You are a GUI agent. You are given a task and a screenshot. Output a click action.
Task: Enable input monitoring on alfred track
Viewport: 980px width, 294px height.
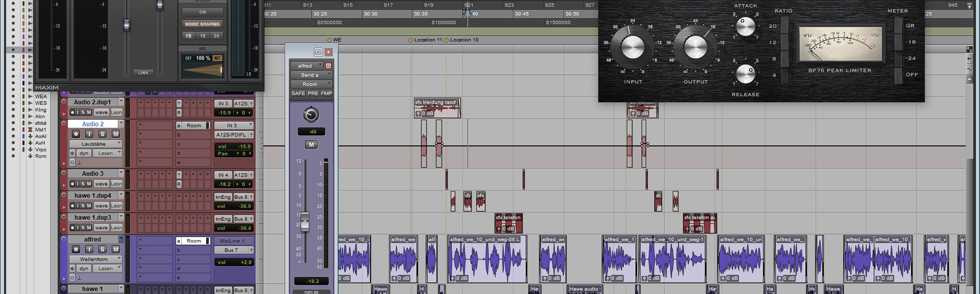[x=89, y=249]
